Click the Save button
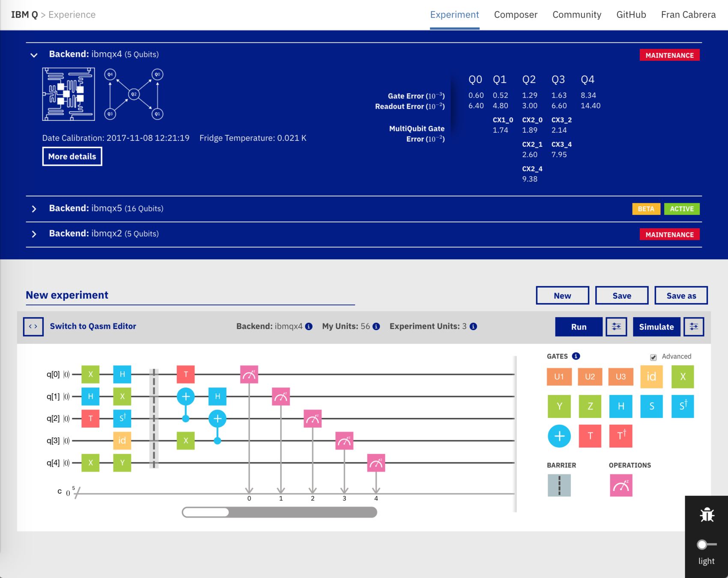The image size is (728, 578). 622,295
